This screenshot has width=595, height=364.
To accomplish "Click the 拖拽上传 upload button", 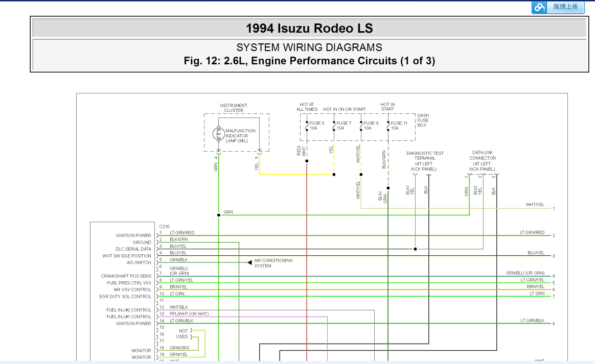I will 558,7.
